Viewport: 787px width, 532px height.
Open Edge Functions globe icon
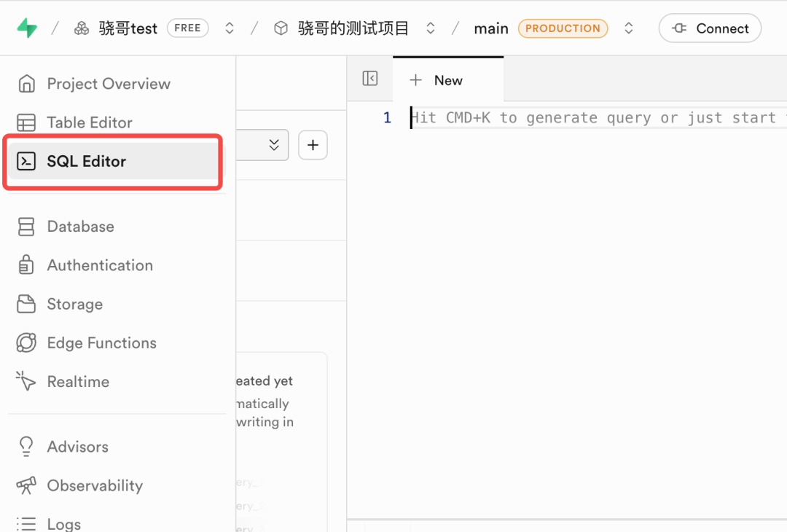click(x=26, y=343)
